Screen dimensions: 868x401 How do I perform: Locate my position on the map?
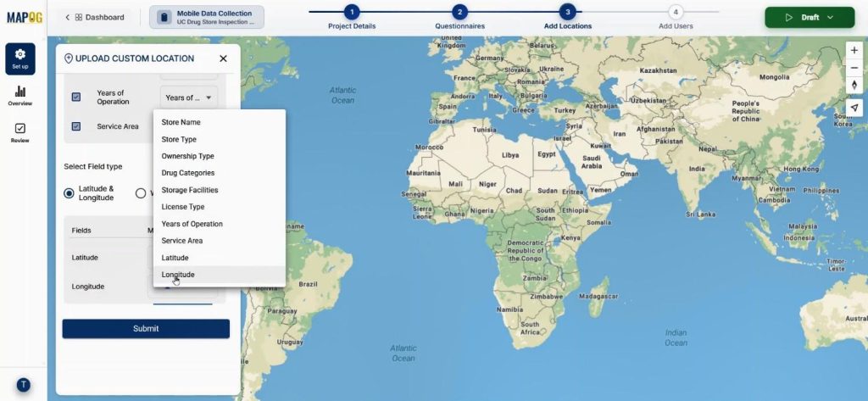(854, 108)
